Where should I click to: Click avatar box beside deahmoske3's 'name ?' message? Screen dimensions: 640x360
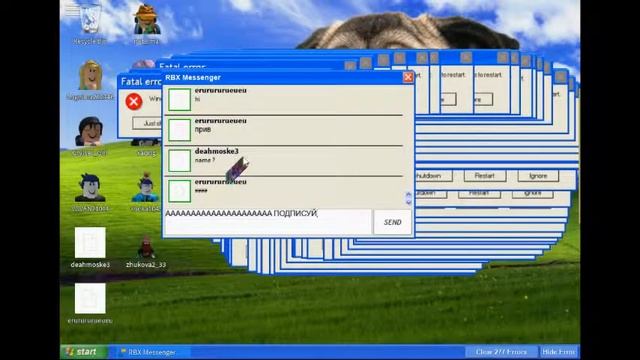pos(179,160)
